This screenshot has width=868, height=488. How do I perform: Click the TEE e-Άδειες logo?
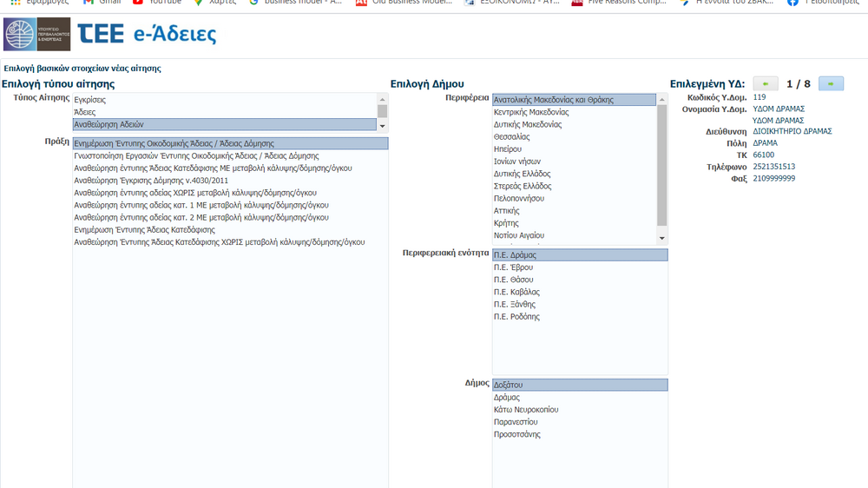[147, 35]
